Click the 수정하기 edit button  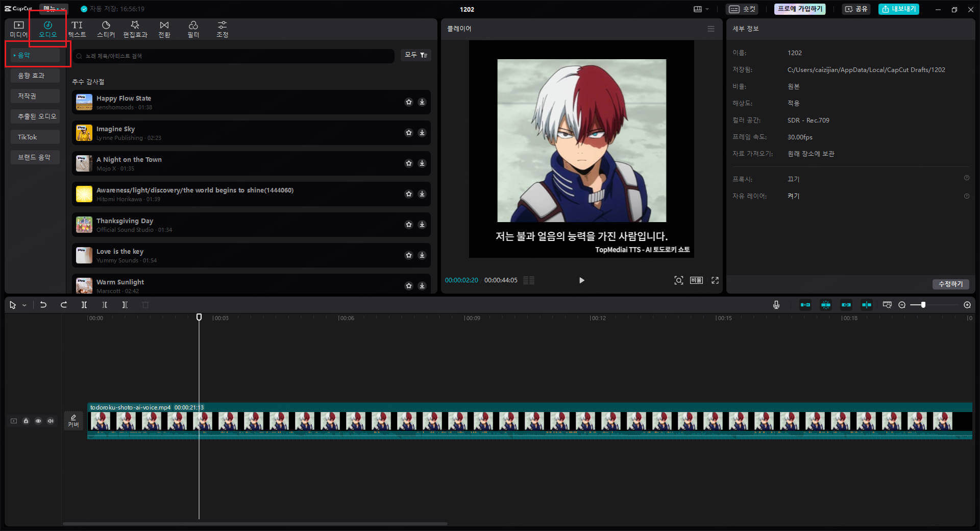tap(951, 284)
